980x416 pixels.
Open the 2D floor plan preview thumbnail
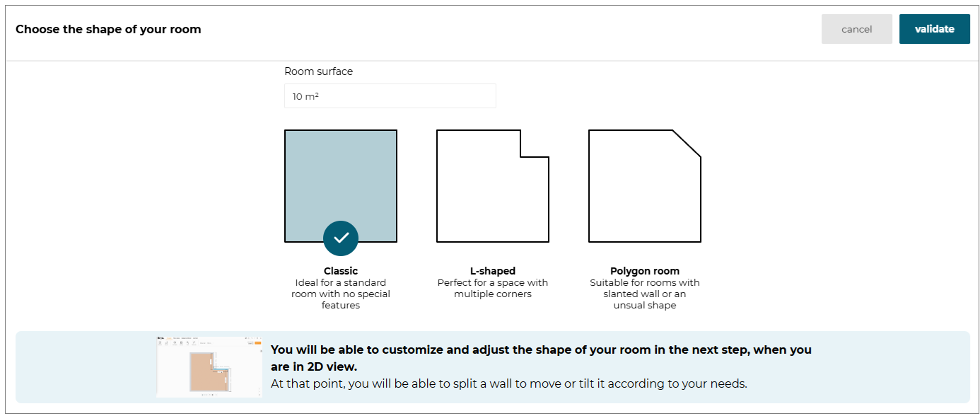(x=209, y=366)
